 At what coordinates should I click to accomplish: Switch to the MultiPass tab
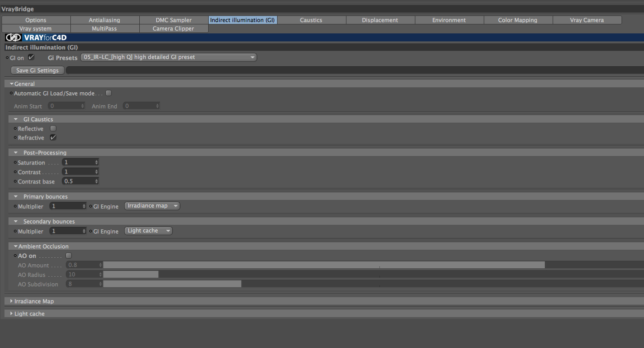point(104,28)
